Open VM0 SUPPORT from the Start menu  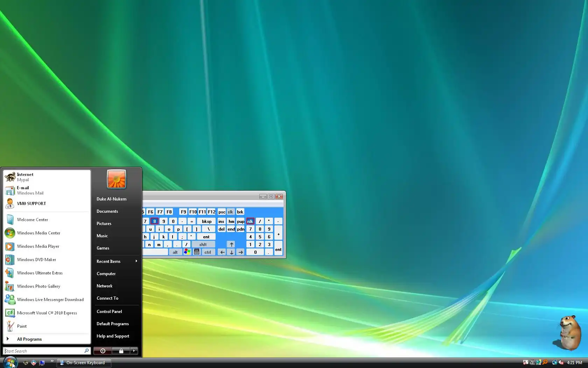tap(47, 204)
